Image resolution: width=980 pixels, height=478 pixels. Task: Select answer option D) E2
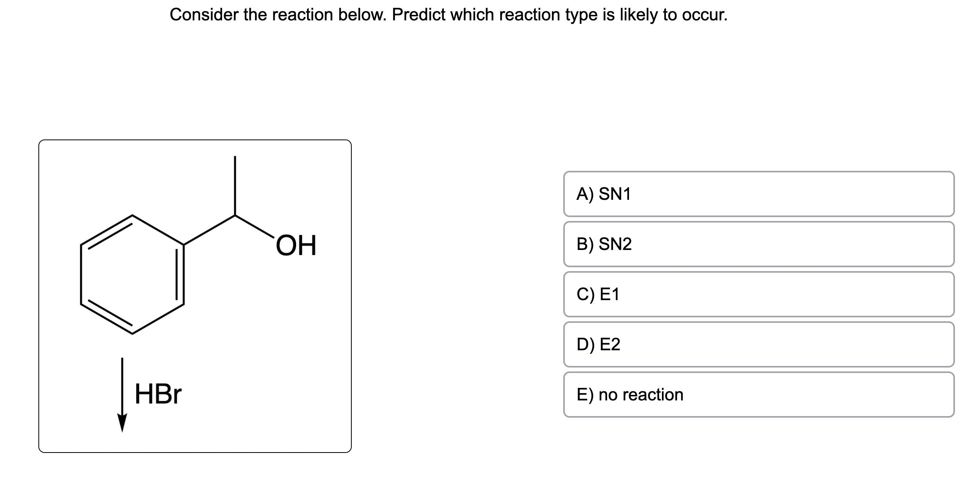click(759, 344)
